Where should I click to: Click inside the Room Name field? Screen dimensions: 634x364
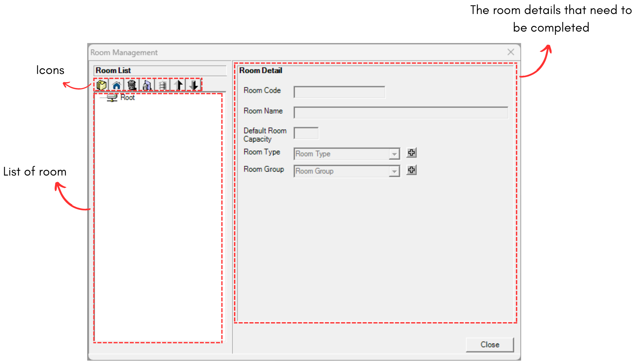coord(401,112)
